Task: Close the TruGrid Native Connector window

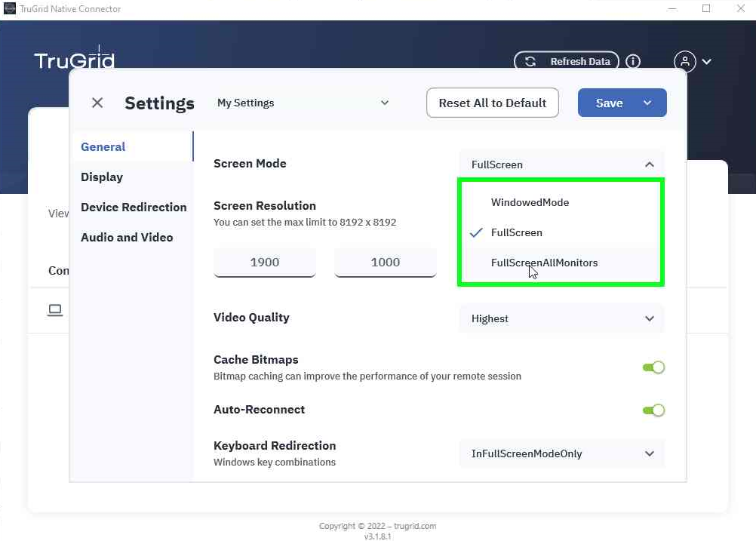Action: pos(741,9)
